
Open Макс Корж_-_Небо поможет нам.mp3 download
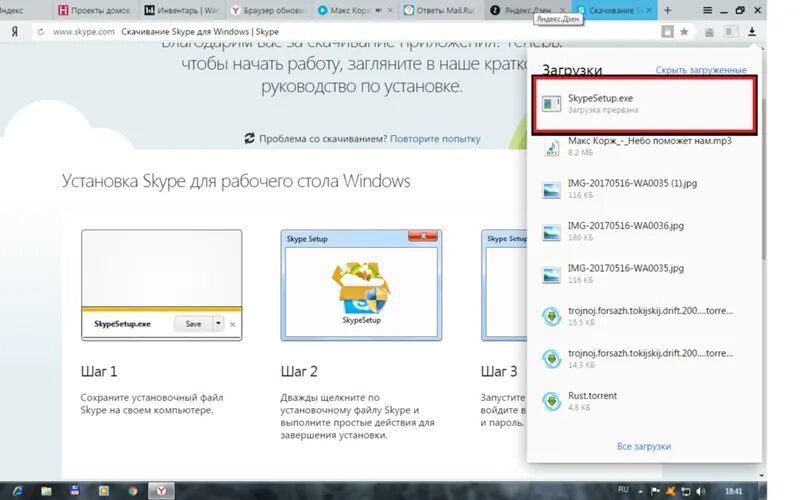[644, 146]
